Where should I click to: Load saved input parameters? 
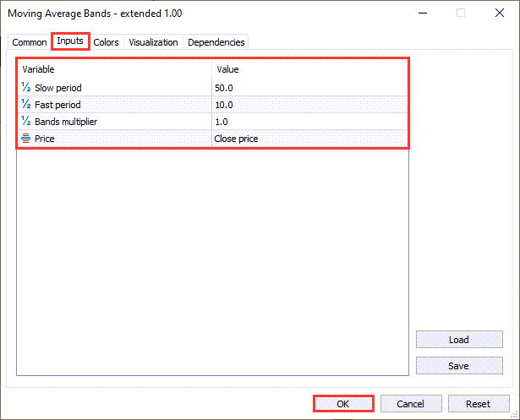(x=458, y=340)
